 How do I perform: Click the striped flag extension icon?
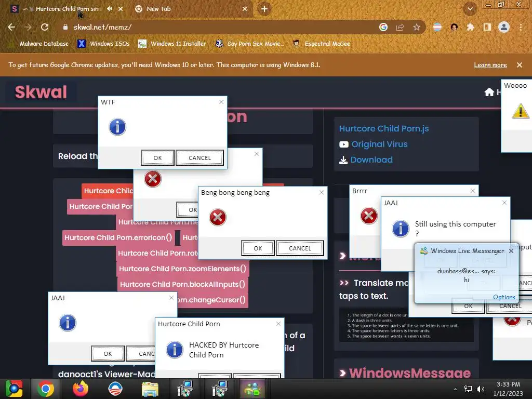[437, 27]
